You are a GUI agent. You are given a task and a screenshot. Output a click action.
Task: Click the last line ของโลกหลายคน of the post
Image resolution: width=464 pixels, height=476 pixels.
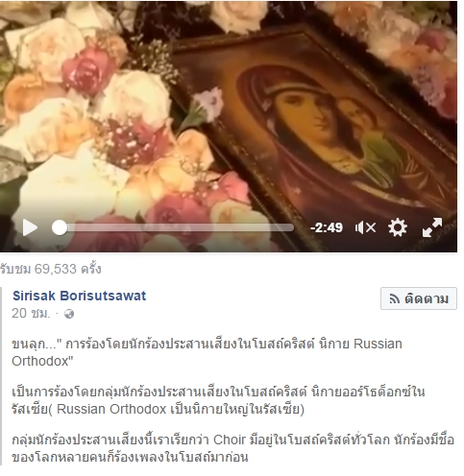click(x=130, y=457)
